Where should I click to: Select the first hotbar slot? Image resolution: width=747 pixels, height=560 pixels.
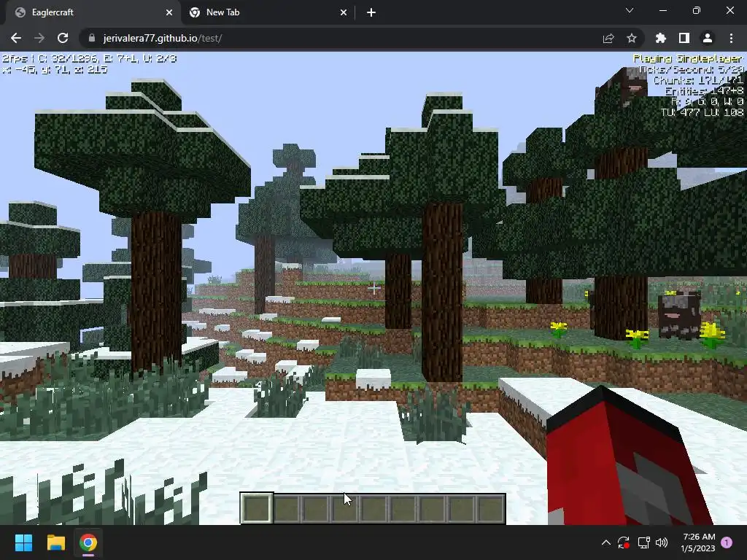pyautogui.click(x=257, y=508)
